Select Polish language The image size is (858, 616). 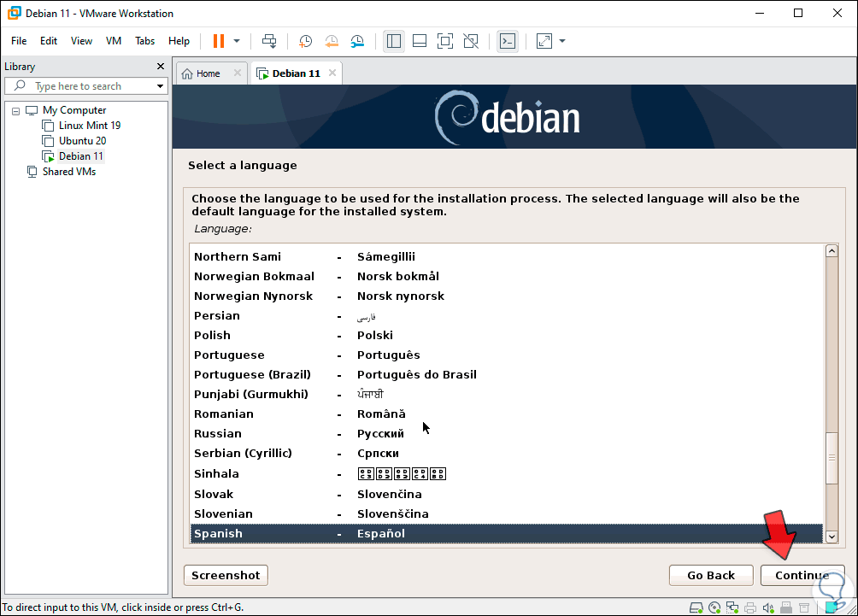pyautogui.click(x=506, y=336)
